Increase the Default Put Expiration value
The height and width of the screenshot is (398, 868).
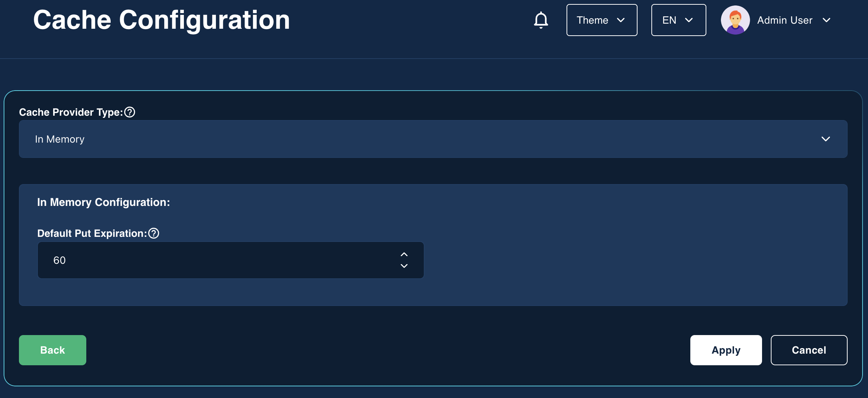(x=404, y=254)
